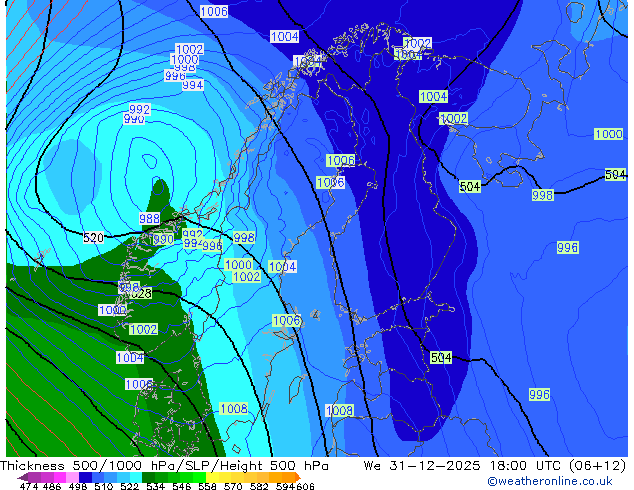The image size is (634, 490).
Task: Click the legend value 558
Action: click(207, 486)
